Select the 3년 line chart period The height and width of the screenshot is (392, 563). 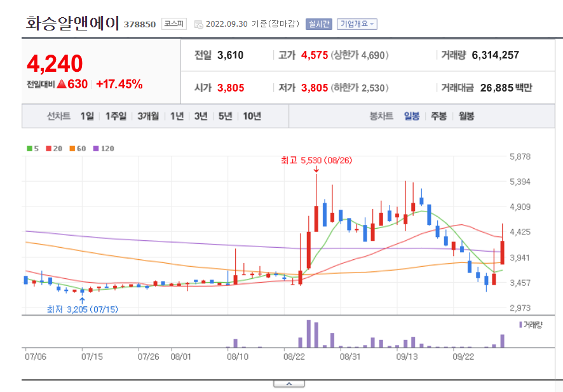coord(201,116)
